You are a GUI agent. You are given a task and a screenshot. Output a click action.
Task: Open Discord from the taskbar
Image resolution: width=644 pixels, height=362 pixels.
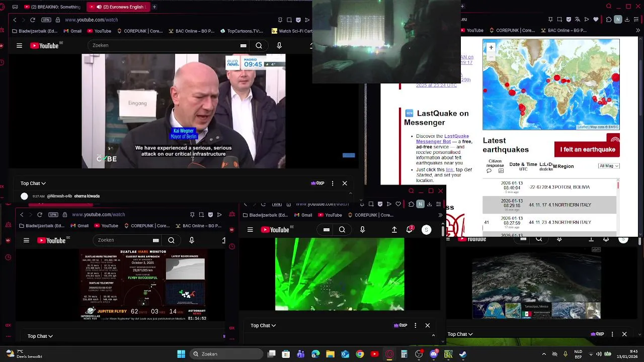click(x=434, y=354)
